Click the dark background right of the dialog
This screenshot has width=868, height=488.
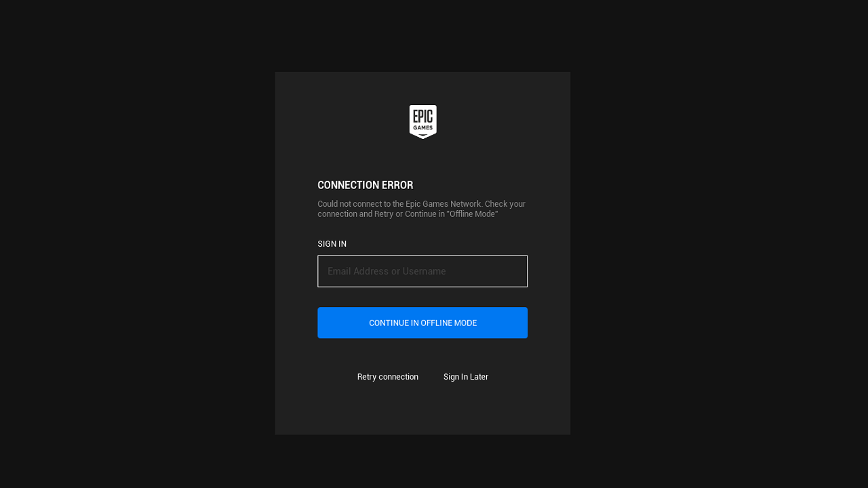[719, 244]
